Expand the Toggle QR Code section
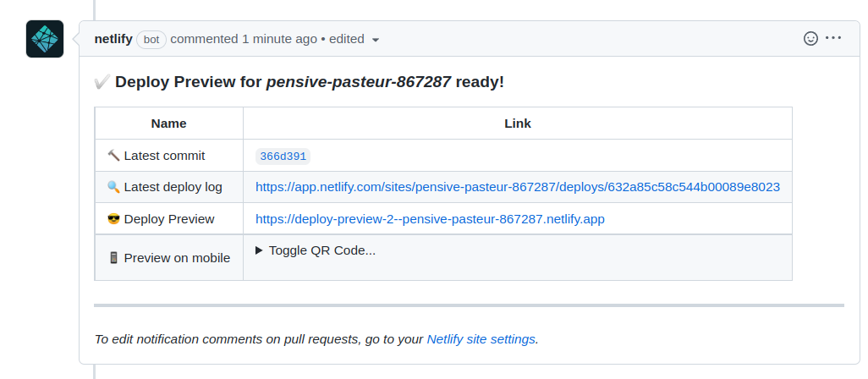 (316, 250)
